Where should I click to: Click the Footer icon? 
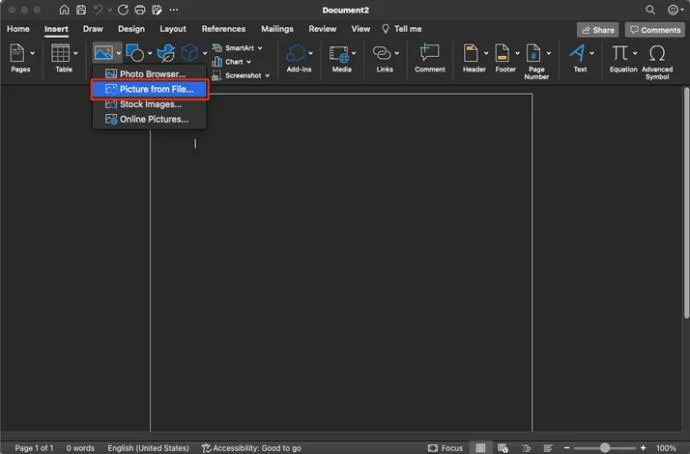pyautogui.click(x=502, y=53)
